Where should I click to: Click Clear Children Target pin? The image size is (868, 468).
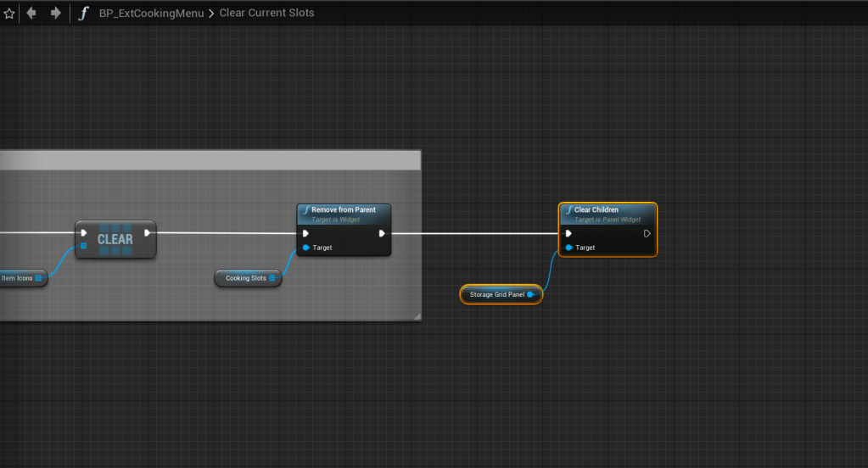pos(569,248)
